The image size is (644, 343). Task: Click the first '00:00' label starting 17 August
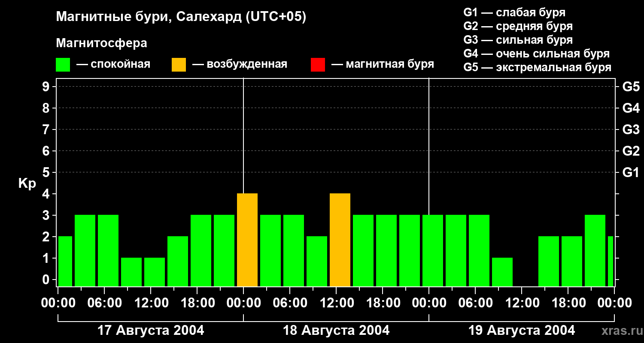coord(58,303)
